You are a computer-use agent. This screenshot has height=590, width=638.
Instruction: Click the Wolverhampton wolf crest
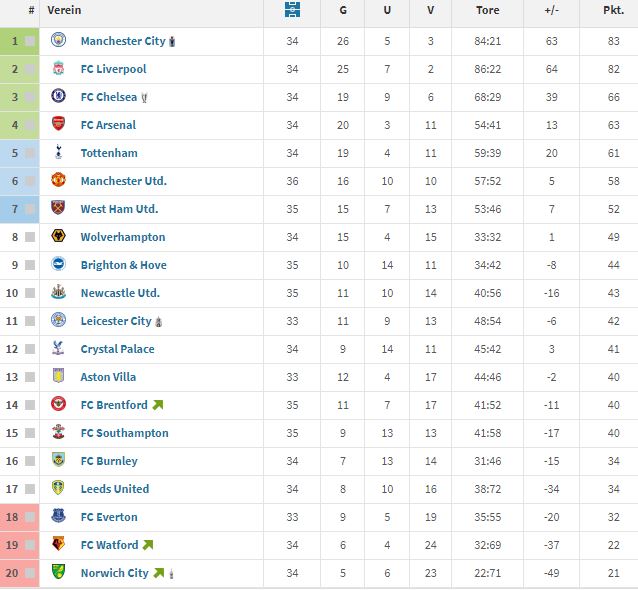(58, 236)
